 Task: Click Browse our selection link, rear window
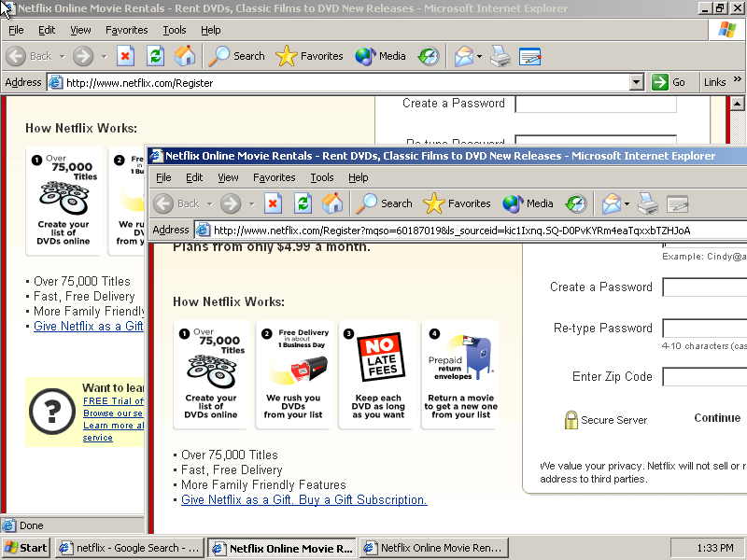(x=113, y=413)
